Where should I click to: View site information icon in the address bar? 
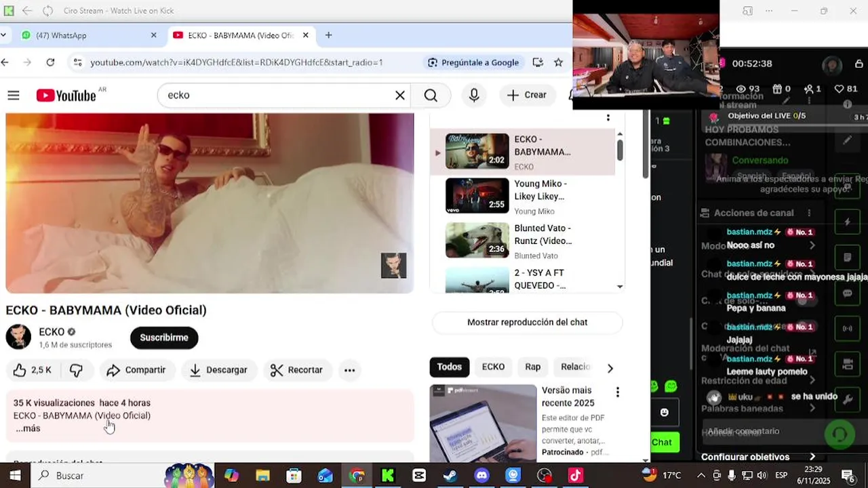pyautogui.click(x=77, y=62)
